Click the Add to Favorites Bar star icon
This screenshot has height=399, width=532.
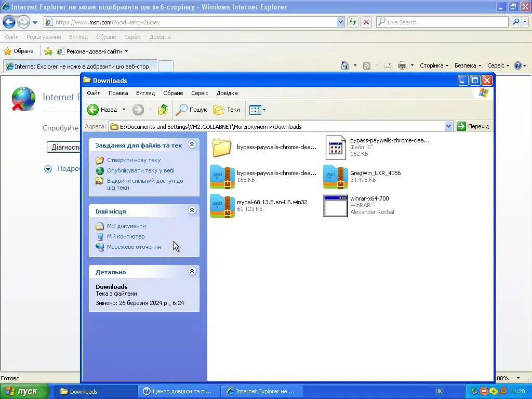point(48,51)
